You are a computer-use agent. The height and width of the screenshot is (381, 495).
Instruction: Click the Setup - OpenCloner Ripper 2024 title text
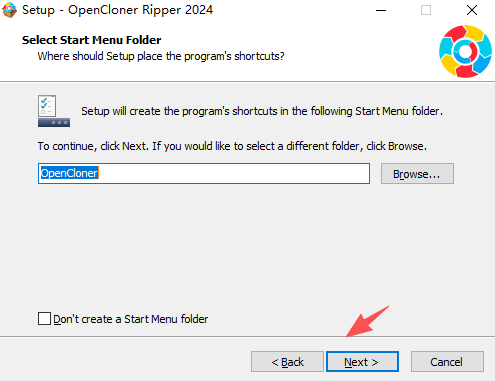pos(117,10)
